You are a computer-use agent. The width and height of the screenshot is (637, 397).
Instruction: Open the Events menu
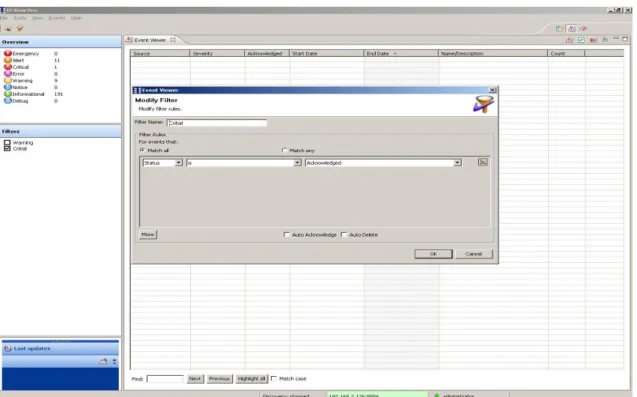(56, 18)
